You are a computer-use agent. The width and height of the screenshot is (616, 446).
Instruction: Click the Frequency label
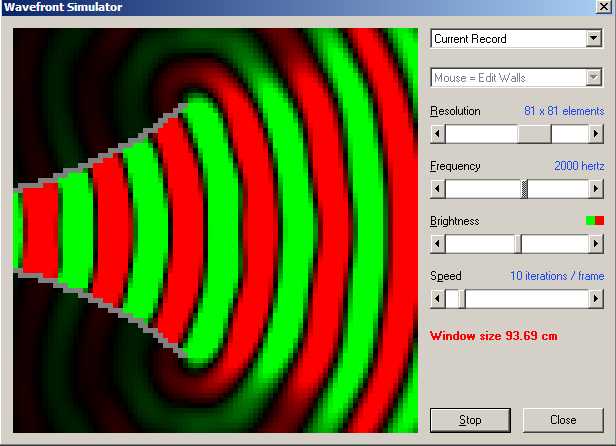click(x=455, y=166)
